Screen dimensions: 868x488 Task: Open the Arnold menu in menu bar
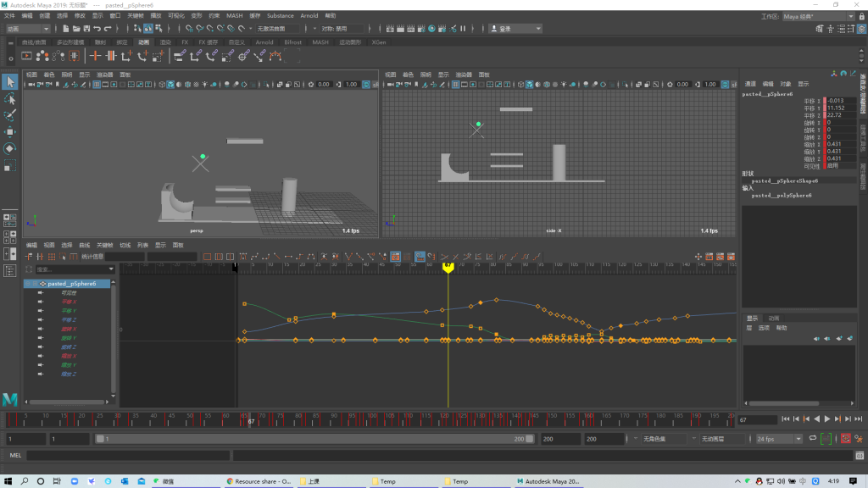point(309,15)
